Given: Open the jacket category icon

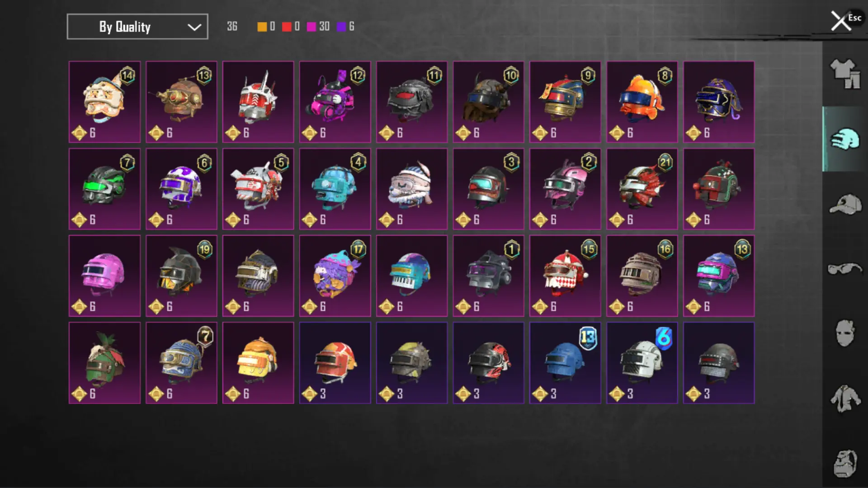Looking at the screenshot, I should pos(845,398).
